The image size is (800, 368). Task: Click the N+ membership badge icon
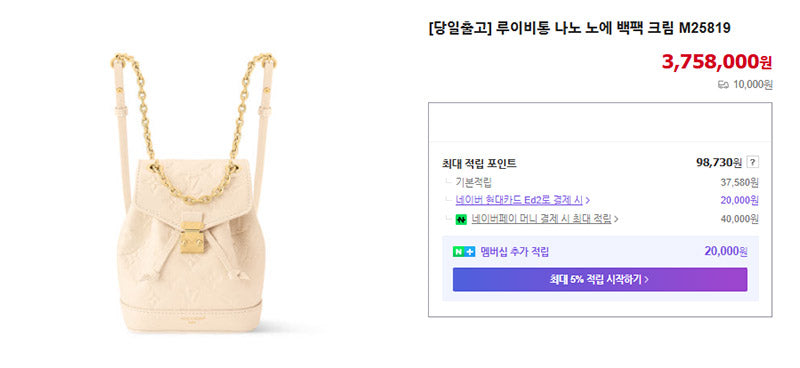(464, 252)
